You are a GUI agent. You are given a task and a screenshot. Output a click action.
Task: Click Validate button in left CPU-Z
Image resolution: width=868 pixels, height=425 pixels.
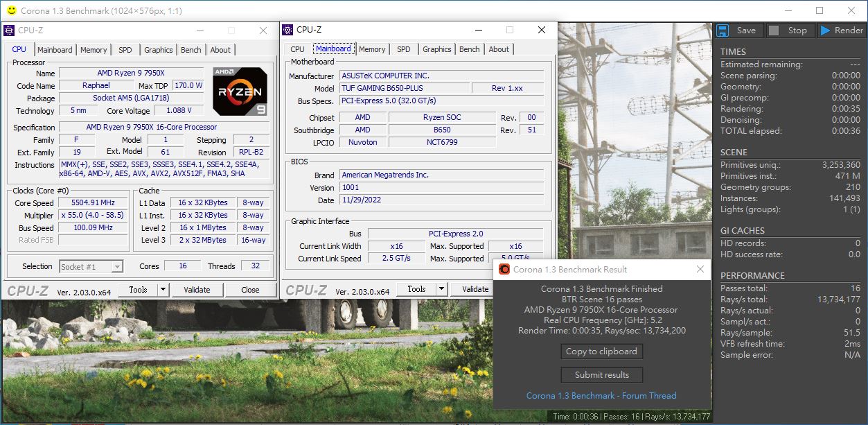point(197,290)
